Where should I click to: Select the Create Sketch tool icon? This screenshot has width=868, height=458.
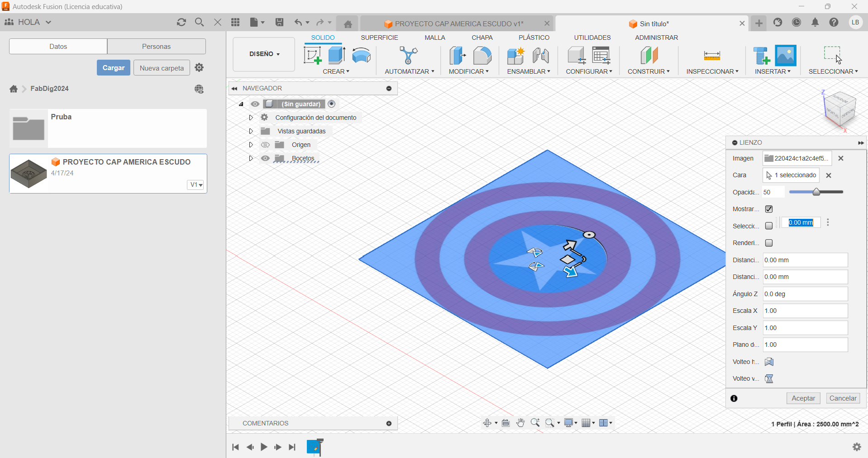click(312, 56)
